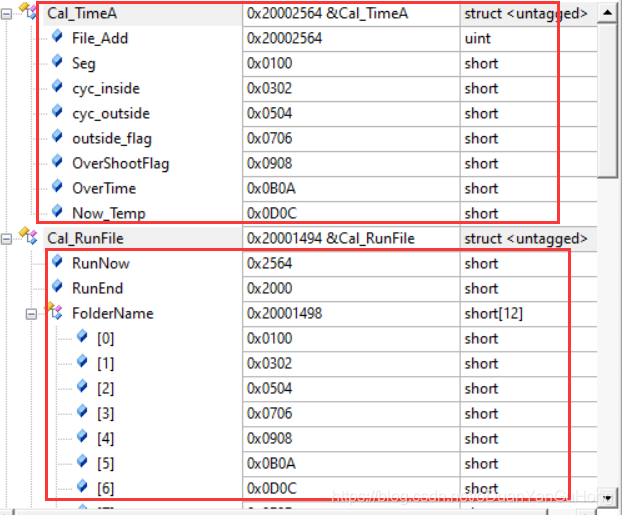Viewport: 622px width, 515px height.
Task: Click the element icon next to [0]
Action: pos(82,336)
